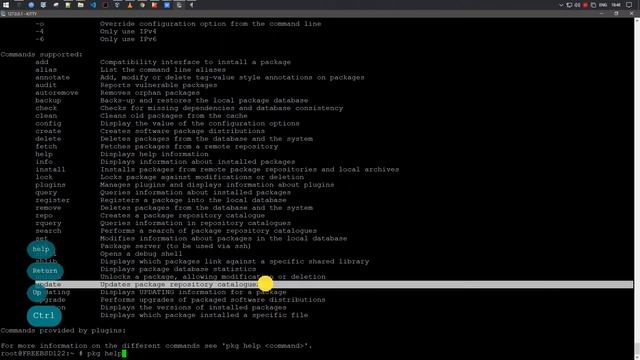This screenshot has width=640, height=360.
Task: Click the 'create' command name
Action: pos(48,131)
